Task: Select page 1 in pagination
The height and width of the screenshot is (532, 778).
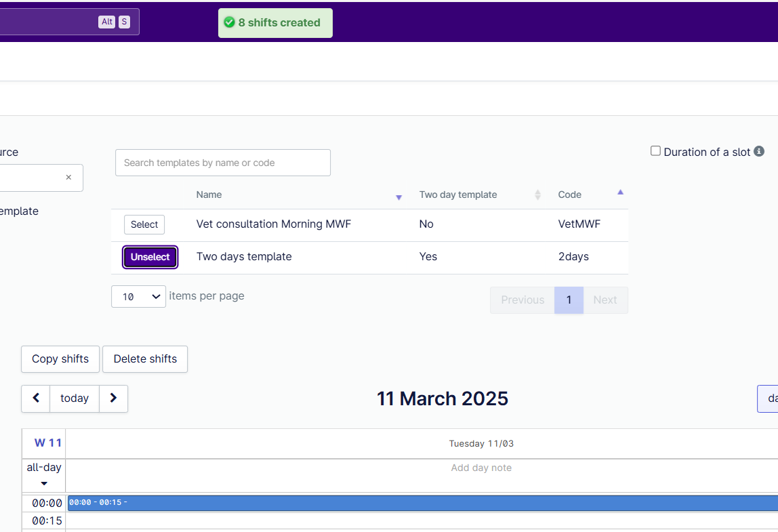Action: [x=569, y=300]
